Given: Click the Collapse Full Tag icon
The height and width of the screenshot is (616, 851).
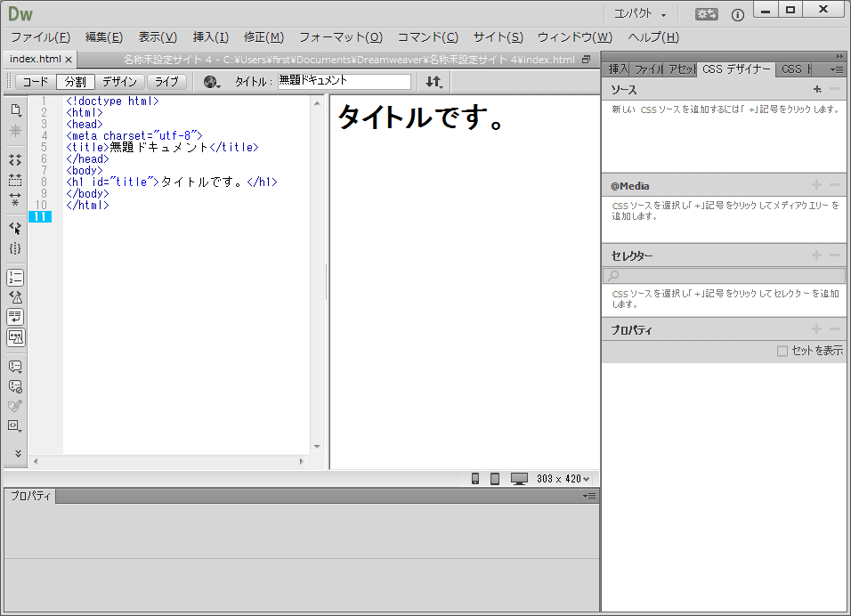Looking at the screenshot, I should coord(15,160).
